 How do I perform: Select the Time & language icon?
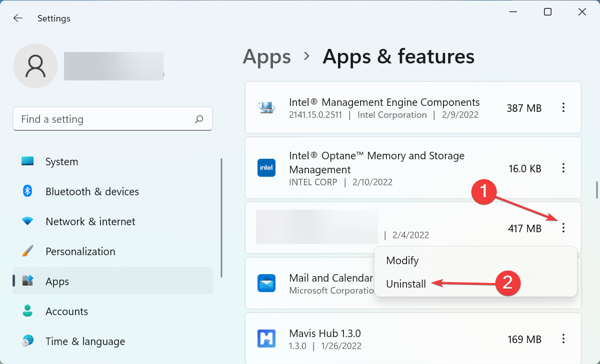pos(27,341)
